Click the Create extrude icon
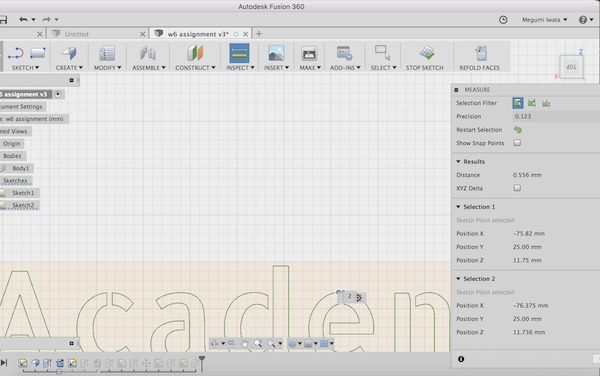This screenshot has height=376, width=600. click(69, 53)
